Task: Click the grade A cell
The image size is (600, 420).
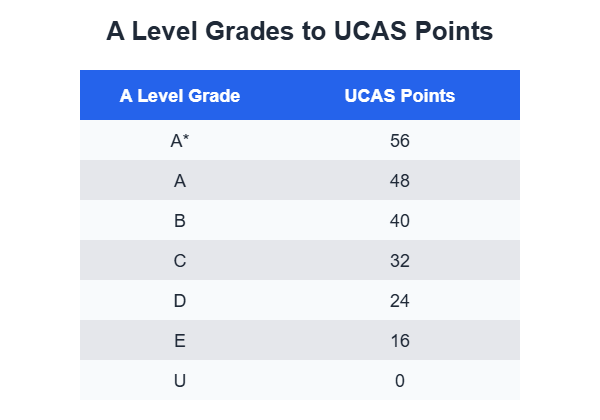Action: 180,181
